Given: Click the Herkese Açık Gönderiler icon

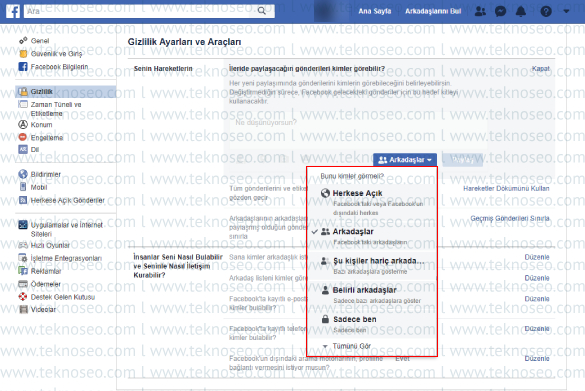Looking at the screenshot, I should (x=23, y=200).
